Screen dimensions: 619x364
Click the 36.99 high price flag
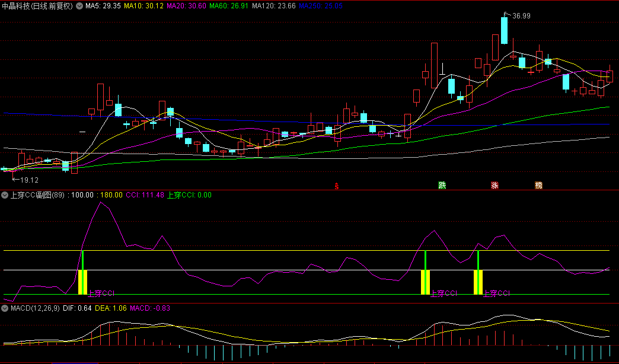(521, 16)
